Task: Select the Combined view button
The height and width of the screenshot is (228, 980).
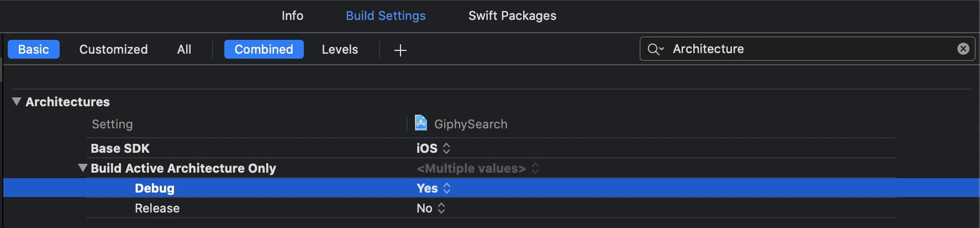Action: [264, 49]
